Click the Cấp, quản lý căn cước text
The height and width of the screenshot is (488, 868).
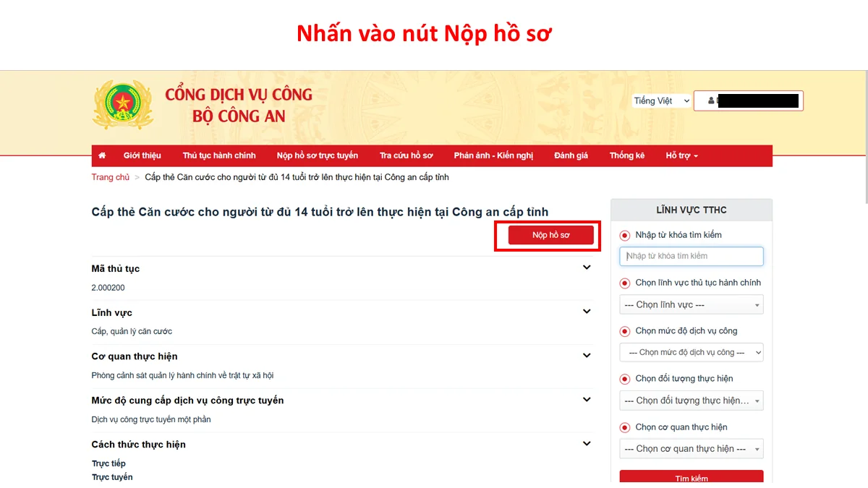[132, 332]
